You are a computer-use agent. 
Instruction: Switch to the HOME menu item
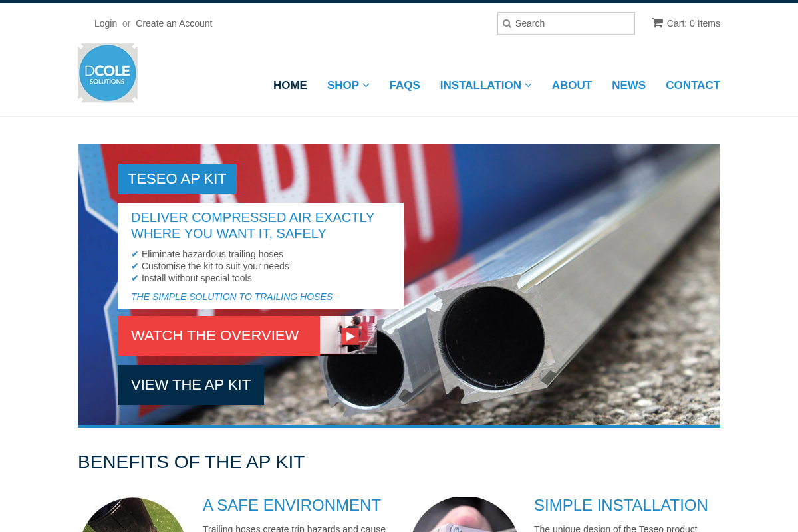(x=290, y=85)
